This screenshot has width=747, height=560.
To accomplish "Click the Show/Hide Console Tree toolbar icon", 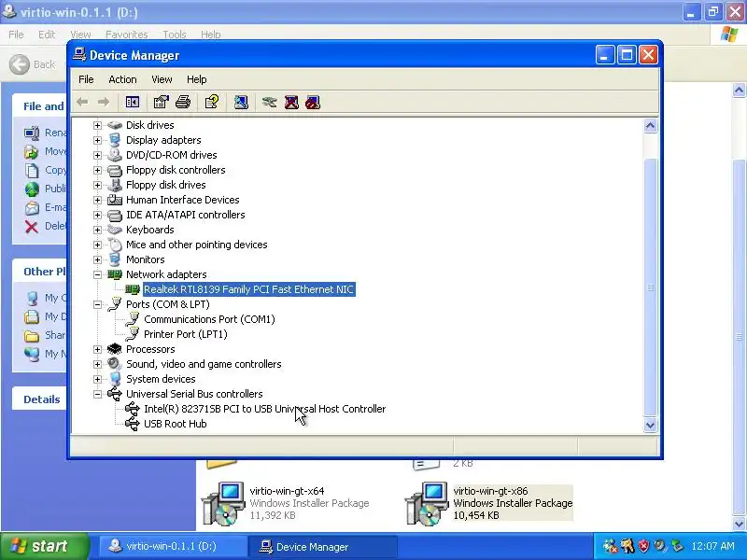I will (x=133, y=102).
